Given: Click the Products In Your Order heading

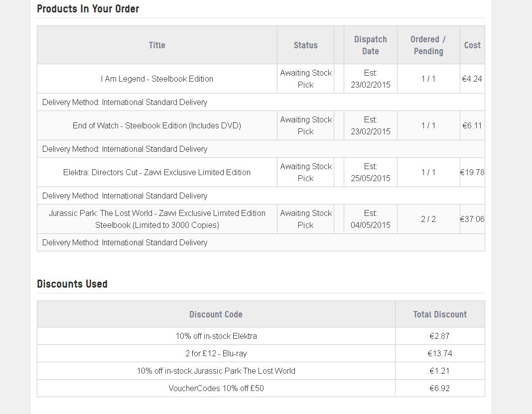Looking at the screenshot, I should tap(88, 9).
